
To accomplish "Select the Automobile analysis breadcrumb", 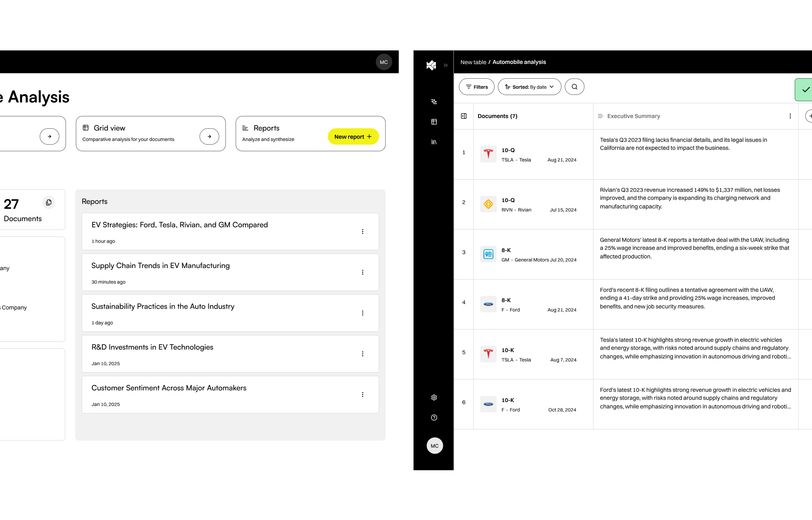I will coord(519,62).
